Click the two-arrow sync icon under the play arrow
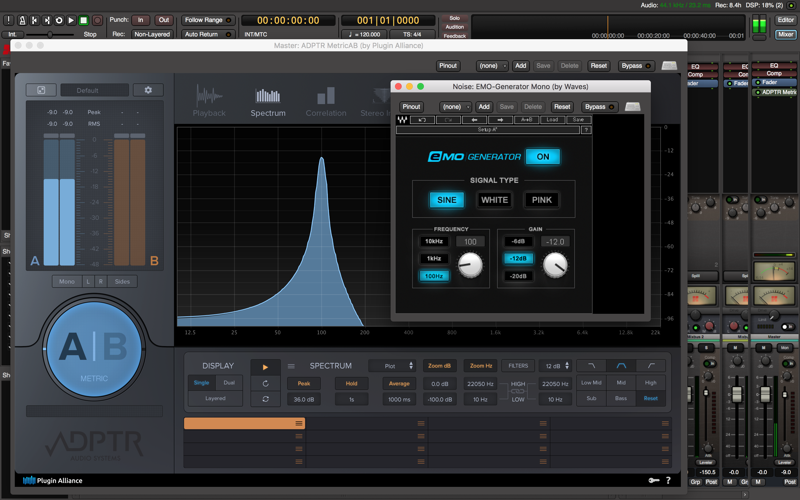The width and height of the screenshot is (800, 500). pyautogui.click(x=265, y=399)
